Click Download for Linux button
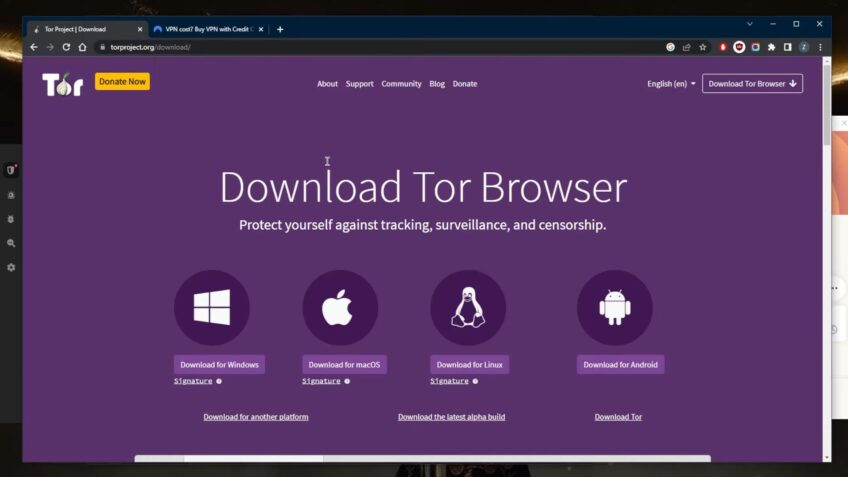The image size is (848, 477). pyautogui.click(x=469, y=365)
